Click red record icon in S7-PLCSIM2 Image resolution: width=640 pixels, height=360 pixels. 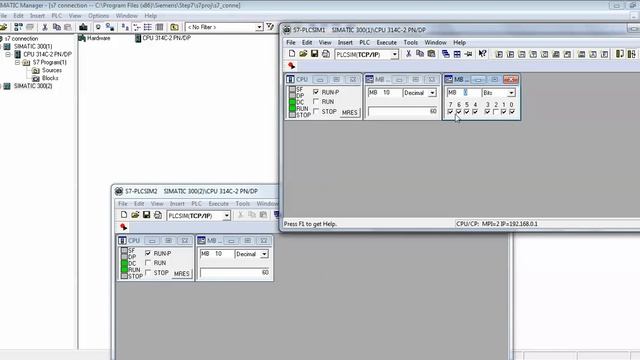pos(124,227)
